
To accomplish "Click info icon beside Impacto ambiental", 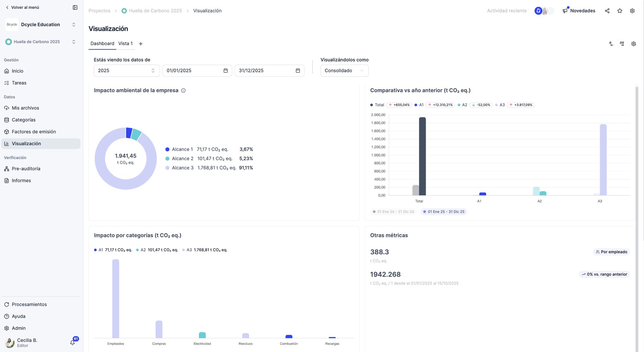I will pyautogui.click(x=184, y=91).
